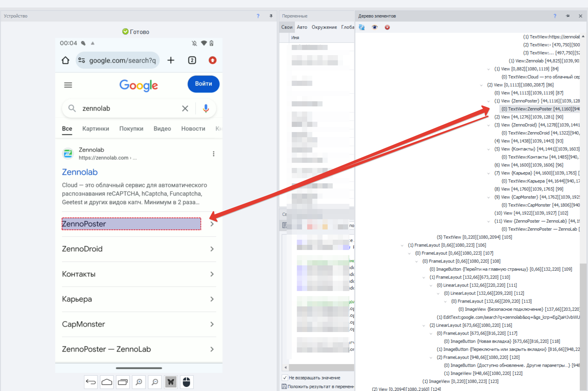Pin the element tree panel
Image resolution: width=588 pixels, height=391 pixels.
[x=568, y=16]
